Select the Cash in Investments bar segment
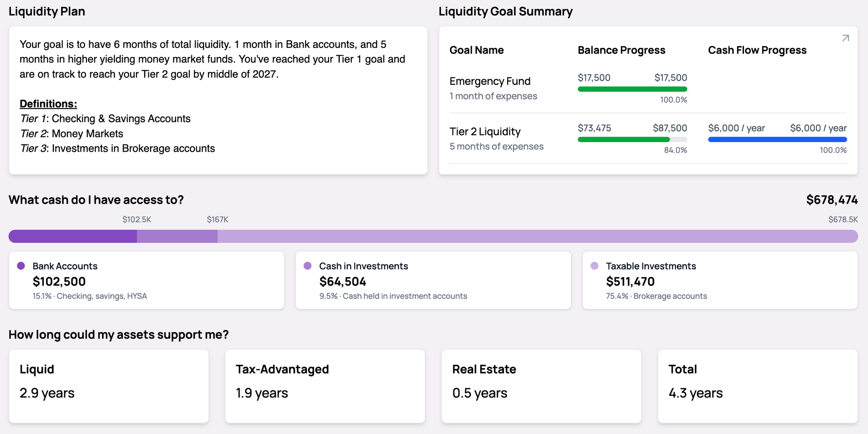The image size is (868, 434). [x=177, y=236]
